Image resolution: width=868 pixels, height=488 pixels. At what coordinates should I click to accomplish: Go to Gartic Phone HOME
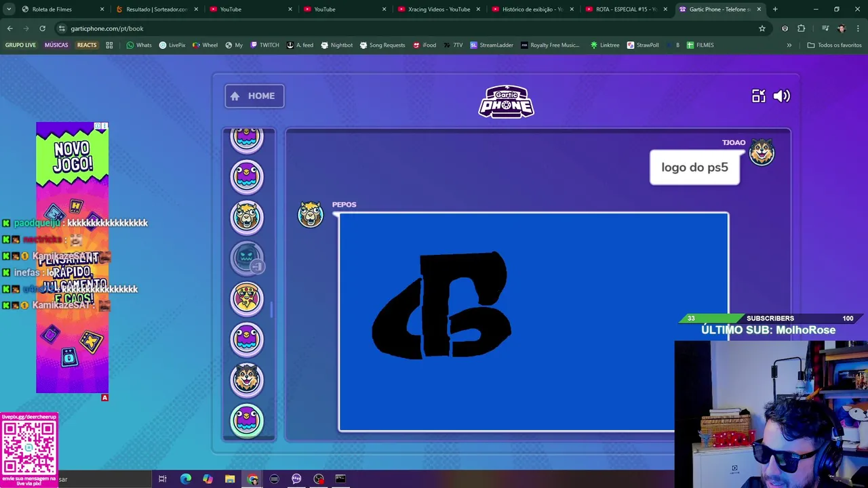(254, 96)
